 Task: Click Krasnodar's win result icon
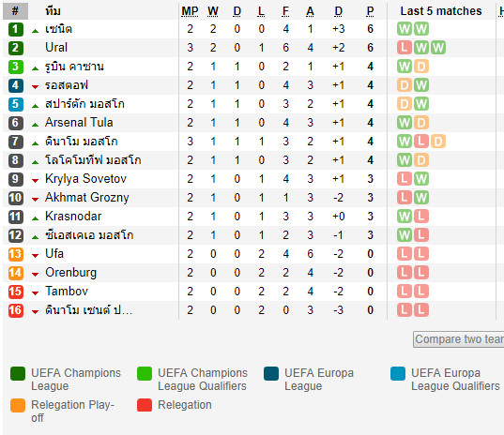click(405, 217)
